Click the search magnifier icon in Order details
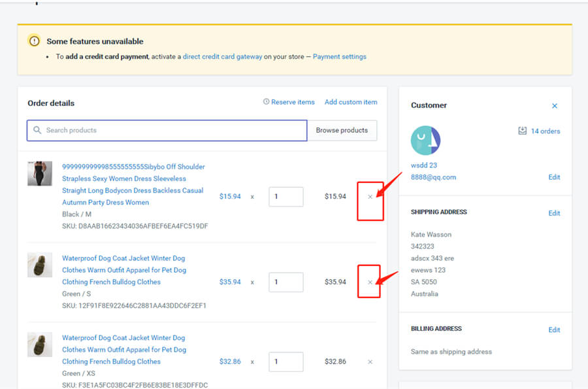588x389 pixels. coord(39,130)
